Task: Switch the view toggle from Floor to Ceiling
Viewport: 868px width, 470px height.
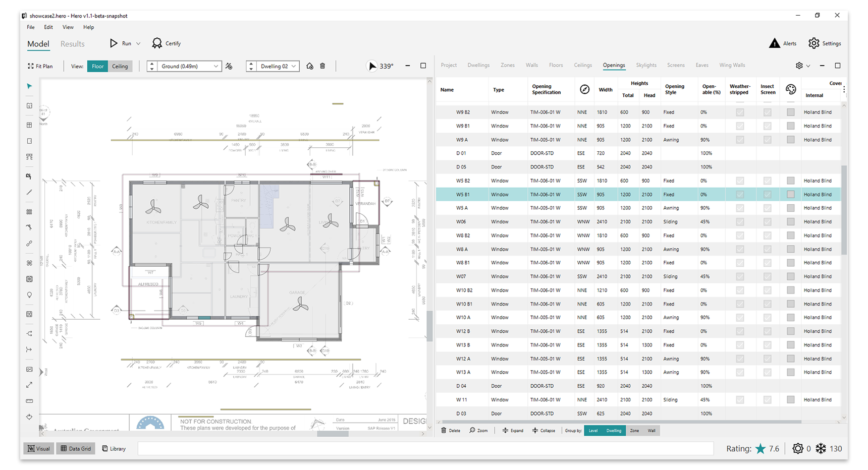Action: pos(121,66)
